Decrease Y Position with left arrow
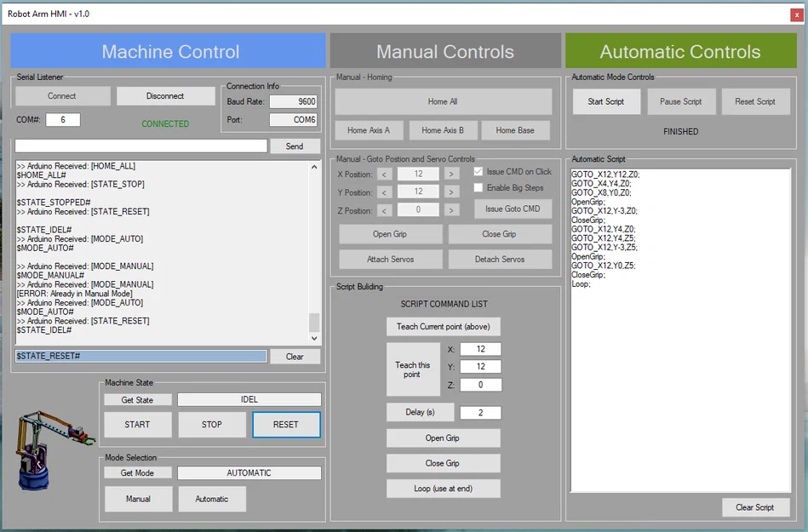The image size is (808, 532). [384, 192]
